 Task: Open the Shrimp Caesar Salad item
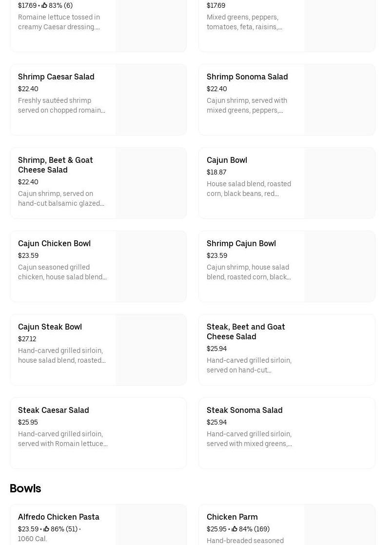click(56, 77)
